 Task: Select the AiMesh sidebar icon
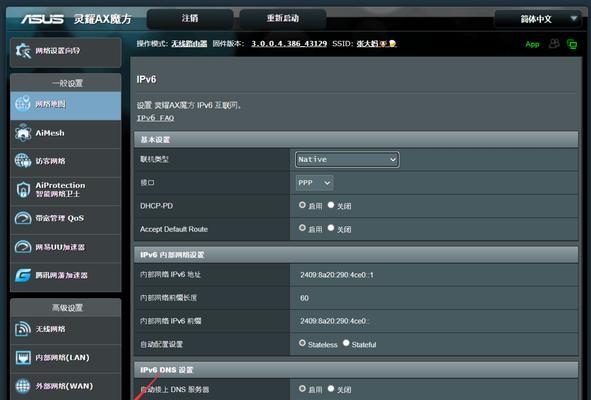pos(23,133)
